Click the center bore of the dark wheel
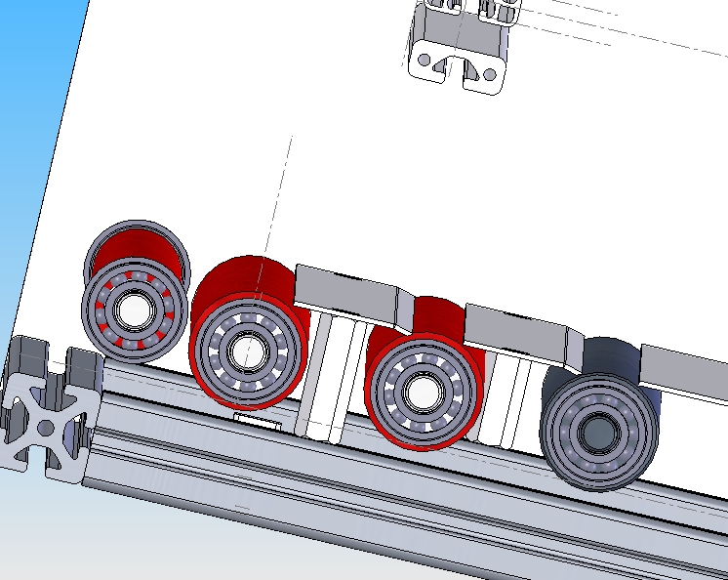 pos(599,433)
